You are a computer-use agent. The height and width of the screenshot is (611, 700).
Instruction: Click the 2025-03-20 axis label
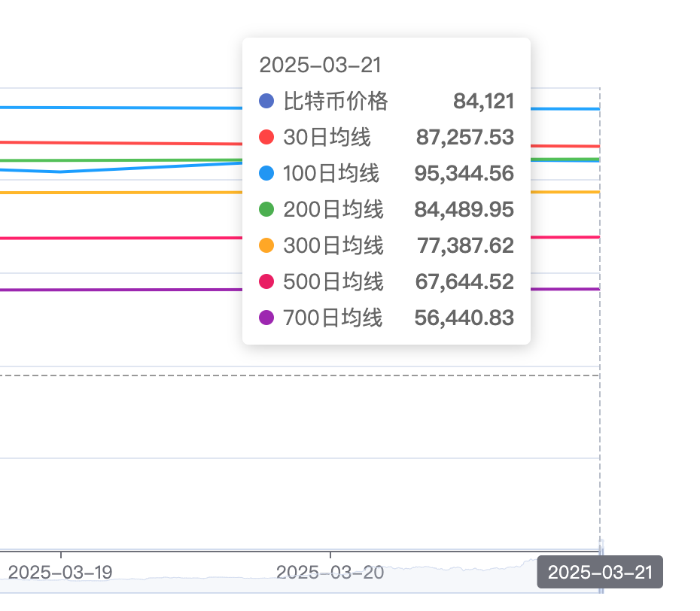[330, 573]
